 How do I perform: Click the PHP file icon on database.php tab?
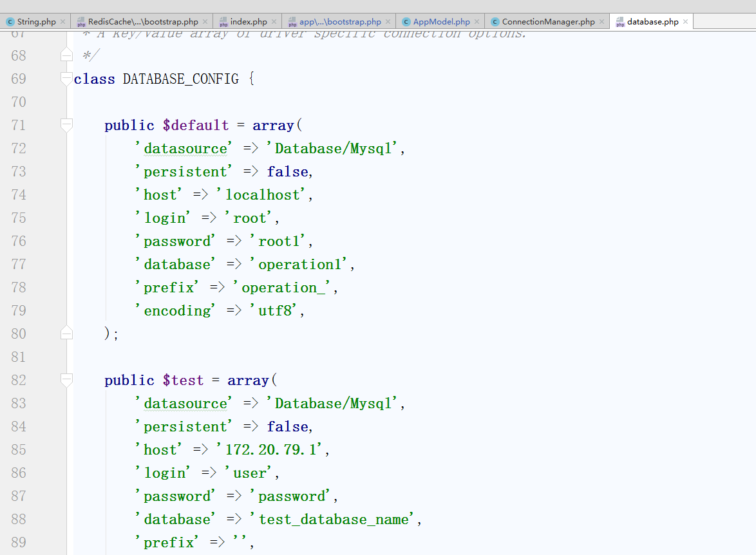(x=620, y=22)
